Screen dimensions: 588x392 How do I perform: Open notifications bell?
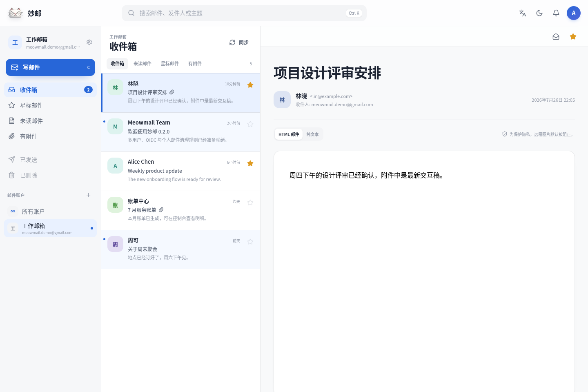556,13
